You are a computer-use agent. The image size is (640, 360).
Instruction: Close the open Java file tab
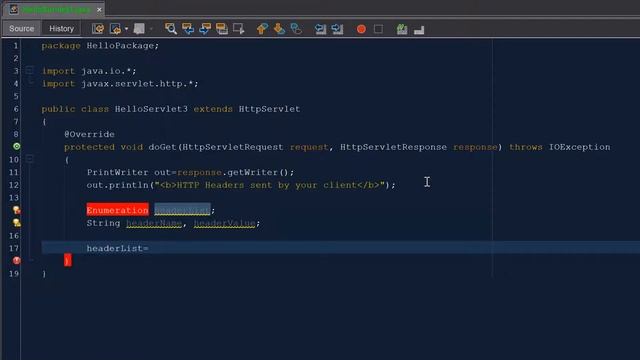pos(99,9)
